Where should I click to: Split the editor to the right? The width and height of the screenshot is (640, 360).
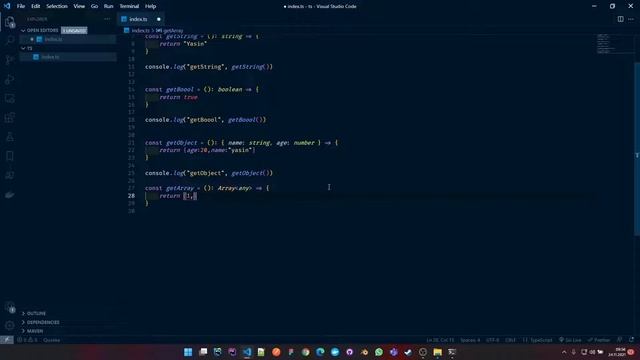pyautogui.click(x=620, y=19)
